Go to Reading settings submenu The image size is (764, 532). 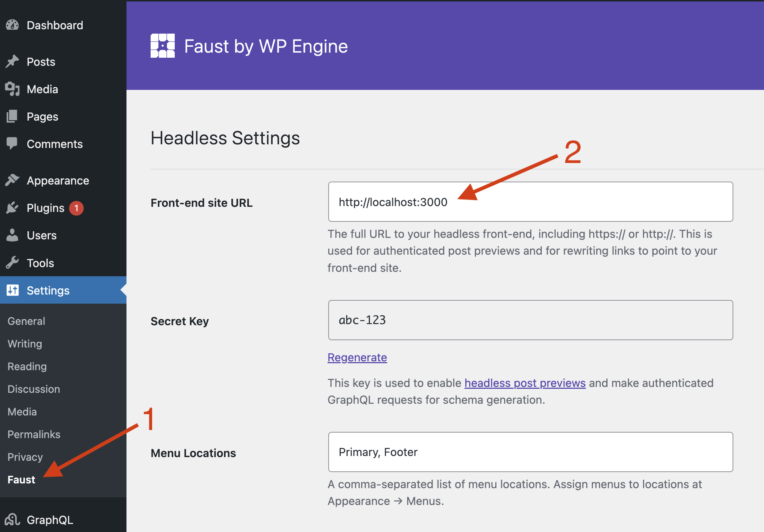tap(27, 366)
